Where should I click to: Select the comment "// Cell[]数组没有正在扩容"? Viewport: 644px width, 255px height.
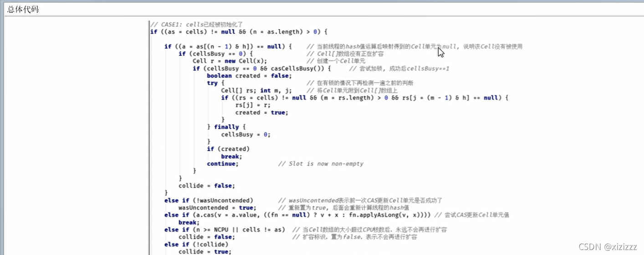(345, 54)
